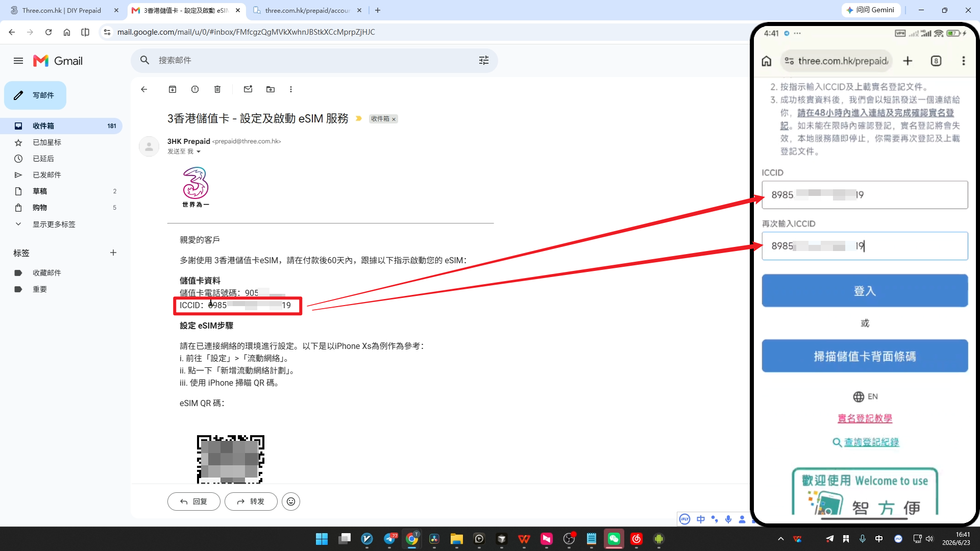Open more email actions three-dot menu
The width and height of the screenshot is (980, 551).
click(291, 89)
